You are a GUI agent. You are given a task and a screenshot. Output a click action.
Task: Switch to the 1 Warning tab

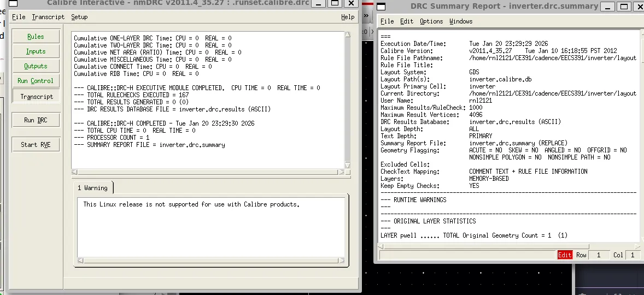click(92, 188)
